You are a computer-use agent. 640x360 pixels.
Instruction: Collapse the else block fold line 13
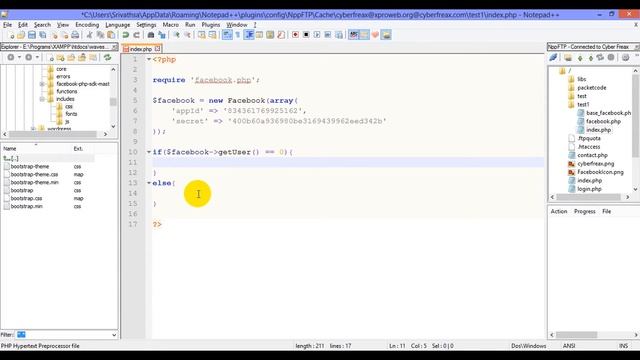click(x=149, y=183)
